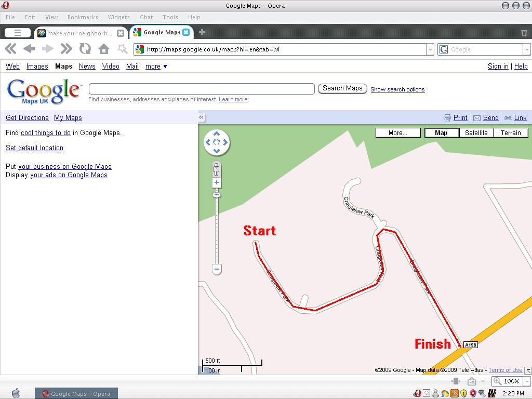Open 'your ads on Google Maps' link
Image resolution: width=532 pixels, height=399 pixels.
[x=69, y=175]
